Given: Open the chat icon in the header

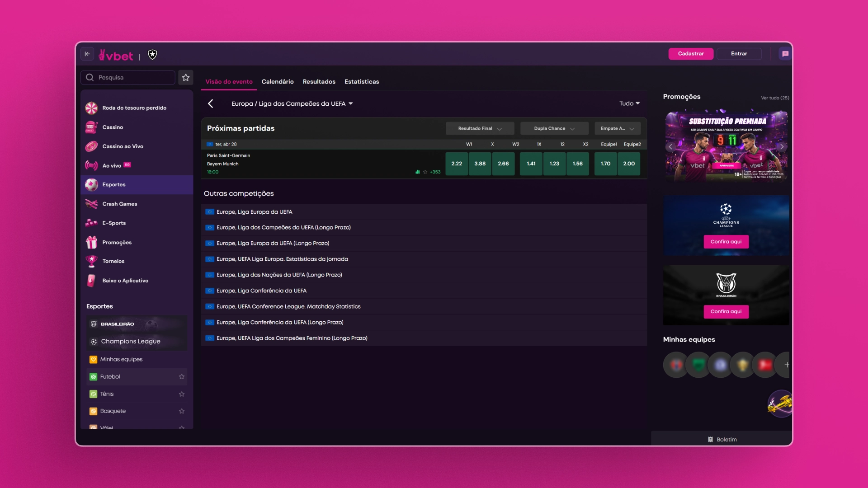Looking at the screenshot, I should (x=785, y=54).
